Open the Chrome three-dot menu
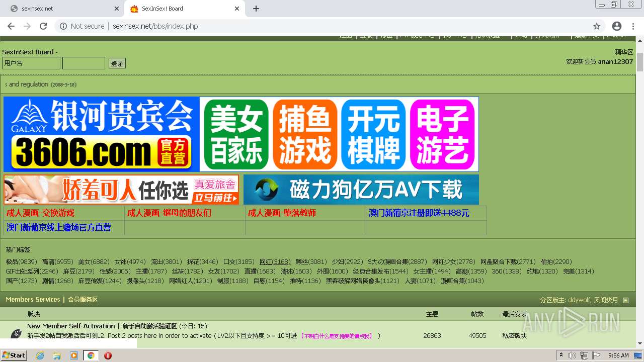 pos(633,26)
